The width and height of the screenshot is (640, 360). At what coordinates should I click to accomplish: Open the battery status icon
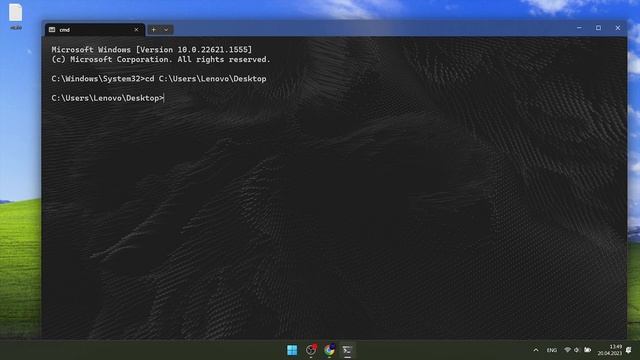point(587,350)
